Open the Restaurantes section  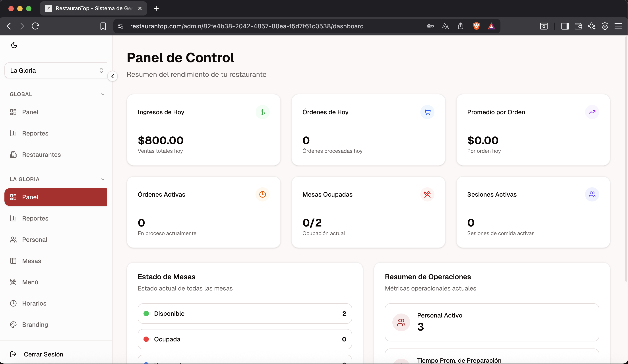(41, 155)
